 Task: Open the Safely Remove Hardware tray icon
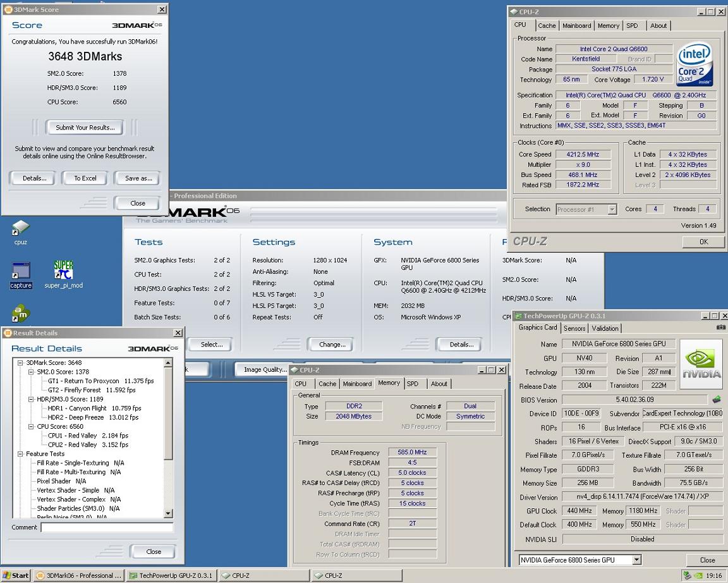pos(687,575)
